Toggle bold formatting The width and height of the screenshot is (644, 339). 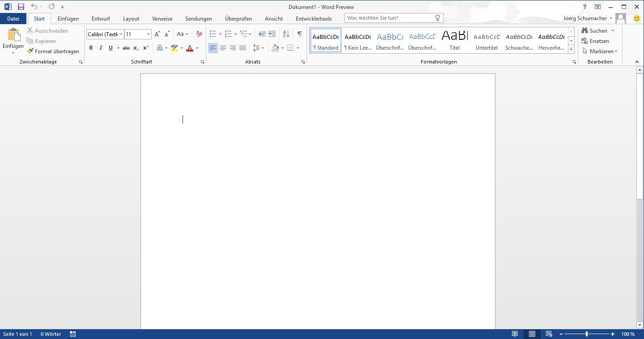(x=91, y=48)
